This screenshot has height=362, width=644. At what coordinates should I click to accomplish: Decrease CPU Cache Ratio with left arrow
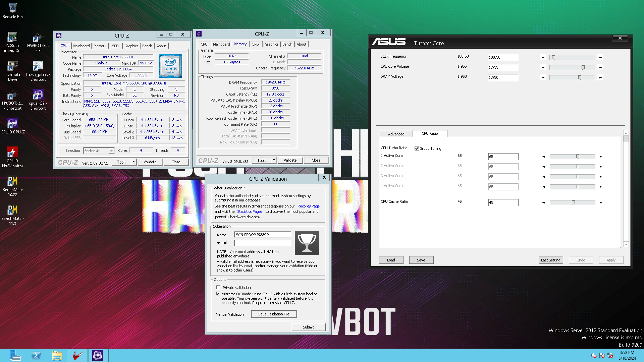pyautogui.click(x=544, y=202)
